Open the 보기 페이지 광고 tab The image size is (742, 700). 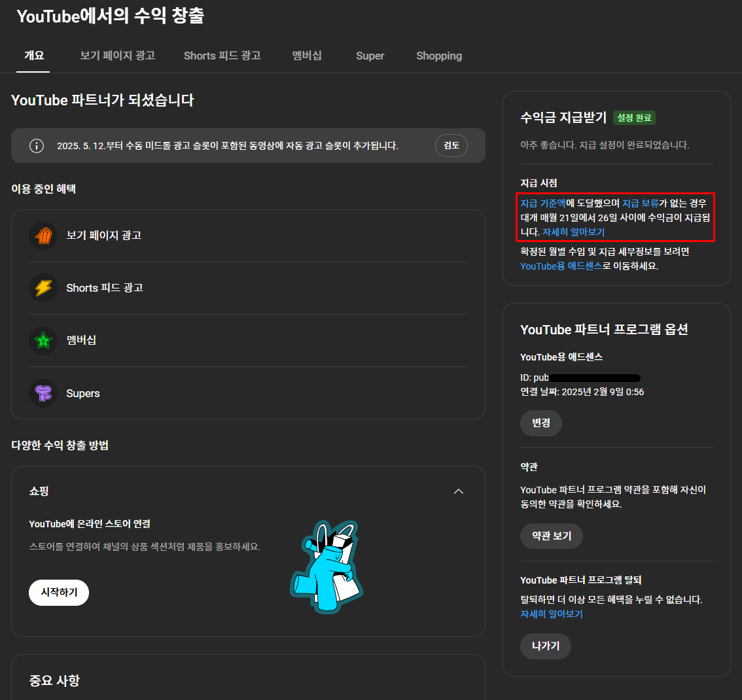[x=117, y=56]
